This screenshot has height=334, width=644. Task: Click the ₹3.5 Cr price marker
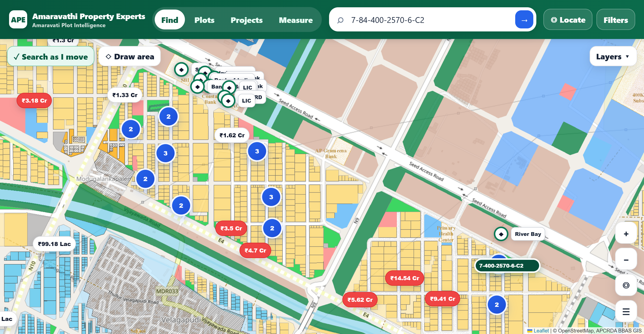click(x=231, y=228)
